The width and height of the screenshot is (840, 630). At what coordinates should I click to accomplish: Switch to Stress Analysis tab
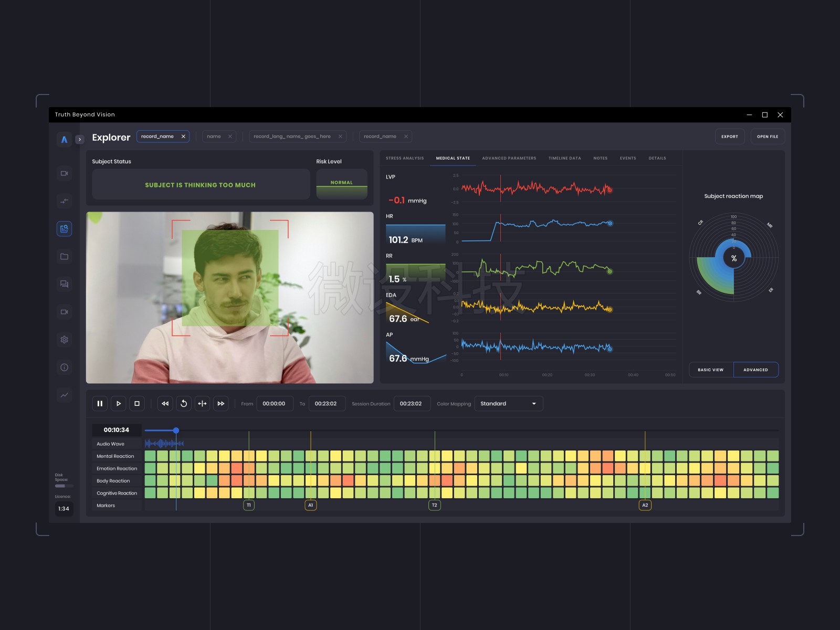tap(405, 158)
